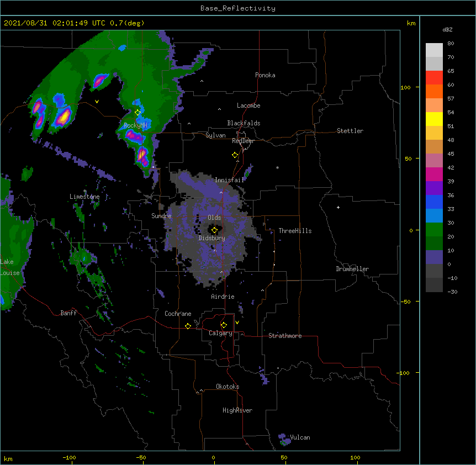
Task: Select the light gray top 80-70 dBZ swatch
Action: coord(434,50)
